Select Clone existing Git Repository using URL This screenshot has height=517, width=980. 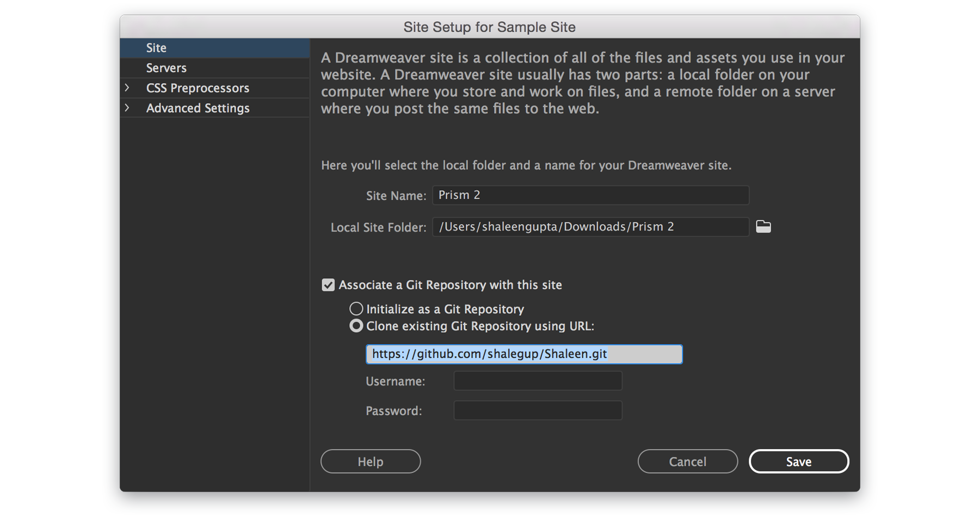(x=356, y=326)
